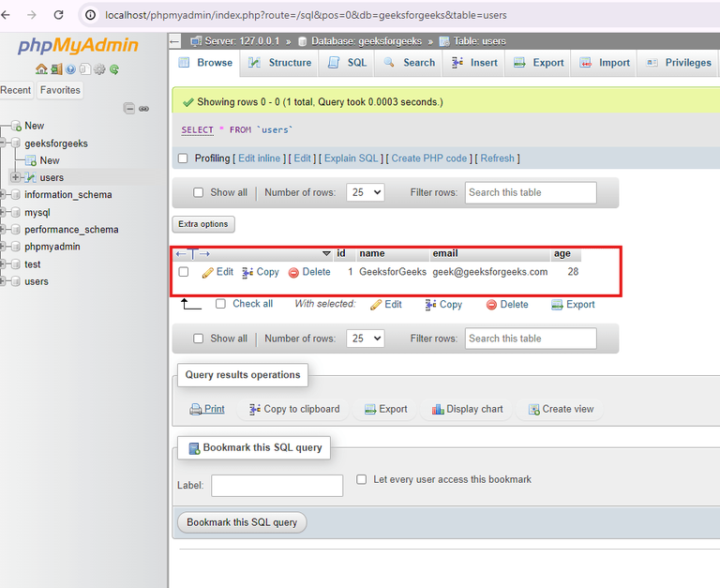Click the upper Filter rows search field

[x=531, y=192]
